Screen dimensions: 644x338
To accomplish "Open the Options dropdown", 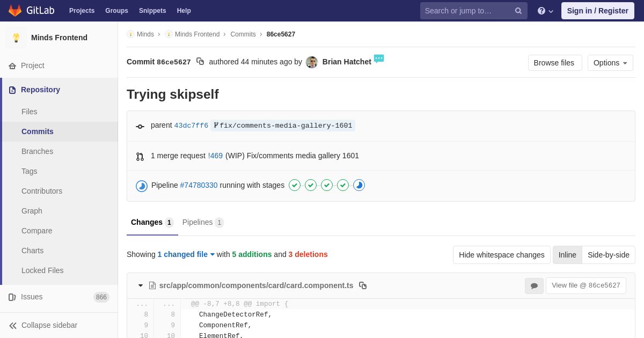I will pyautogui.click(x=610, y=63).
